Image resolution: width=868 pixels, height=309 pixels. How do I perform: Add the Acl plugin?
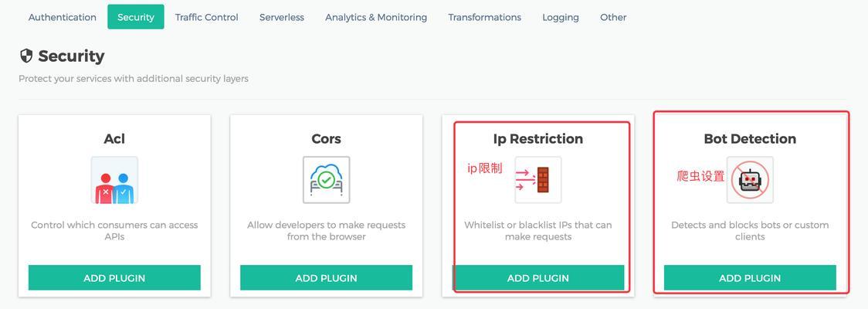coord(114,278)
